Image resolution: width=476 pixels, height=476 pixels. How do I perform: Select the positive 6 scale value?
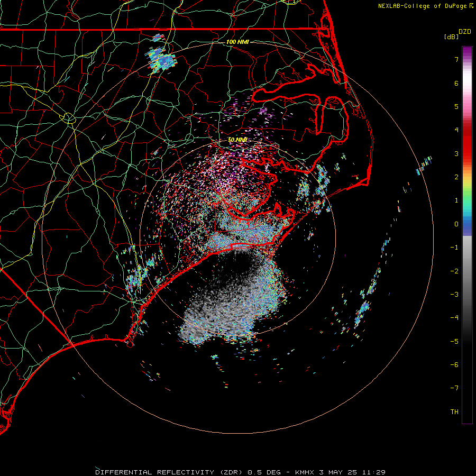tap(456, 83)
